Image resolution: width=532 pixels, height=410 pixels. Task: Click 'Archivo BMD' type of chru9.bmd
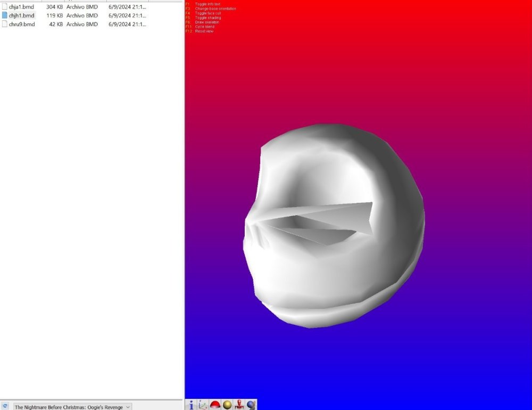click(x=82, y=24)
